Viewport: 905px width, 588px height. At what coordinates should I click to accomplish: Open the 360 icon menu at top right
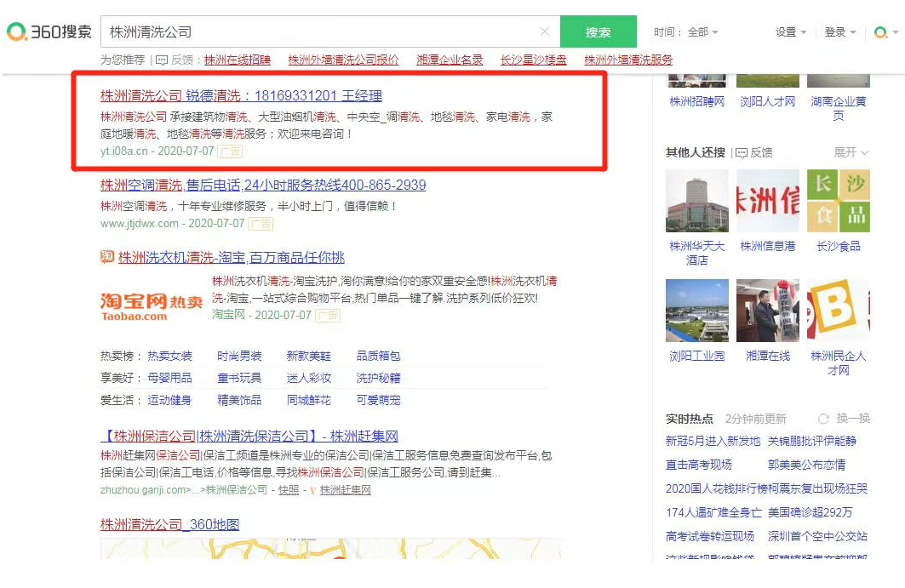point(886,32)
